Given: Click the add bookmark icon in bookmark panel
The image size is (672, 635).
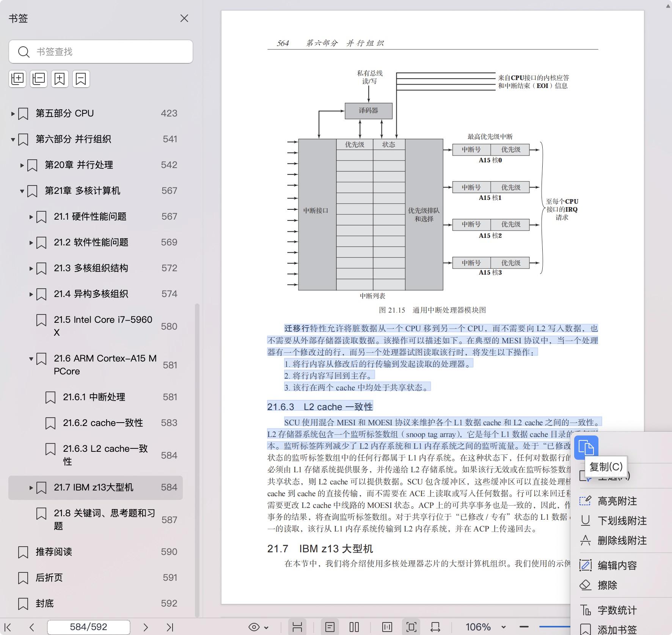Looking at the screenshot, I should (60, 79).
